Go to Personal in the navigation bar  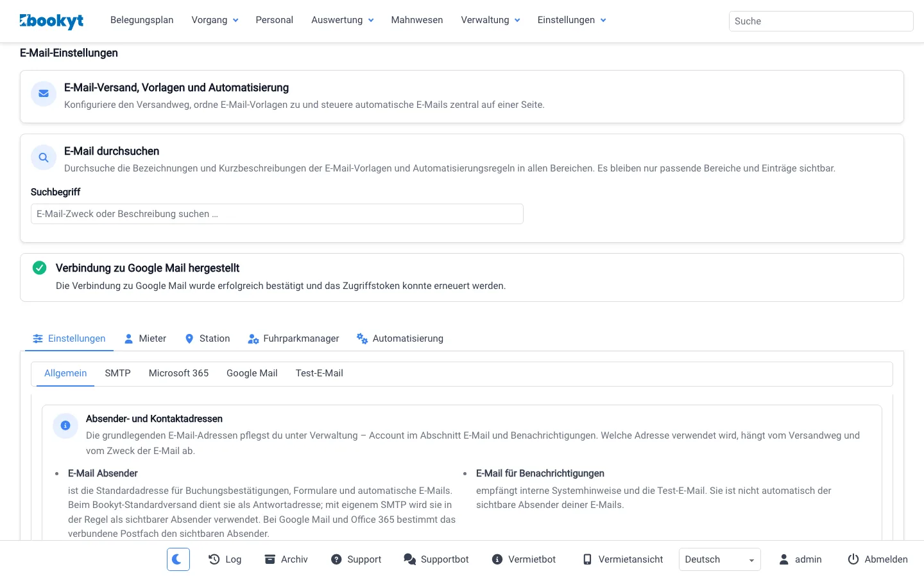click(275, 20)
